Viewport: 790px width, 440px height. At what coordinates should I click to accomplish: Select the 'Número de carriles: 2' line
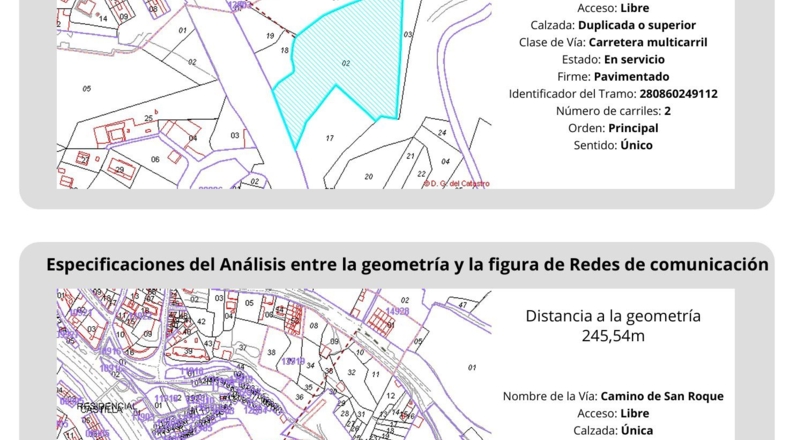[613, 111]
